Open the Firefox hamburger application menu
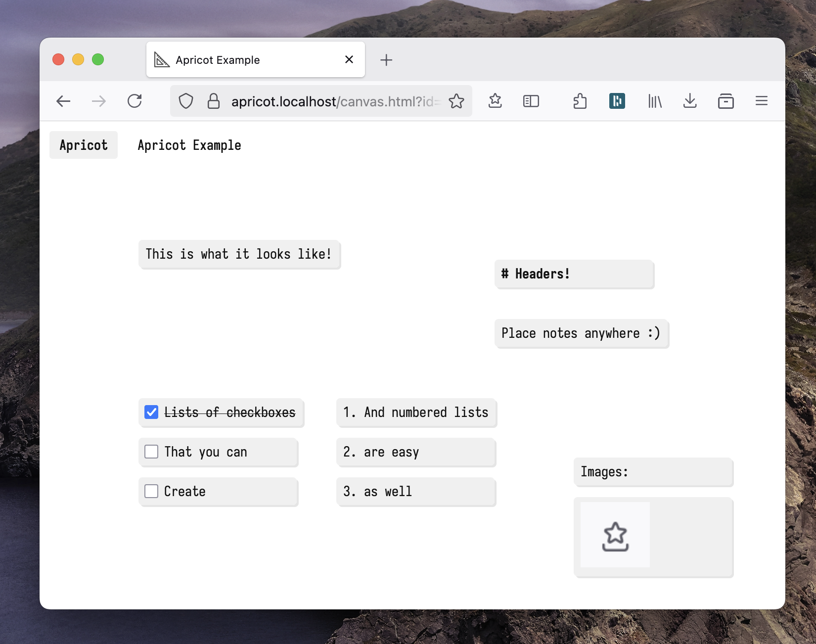This screenshot has height=644, width=816. click(x=761, y=101)
